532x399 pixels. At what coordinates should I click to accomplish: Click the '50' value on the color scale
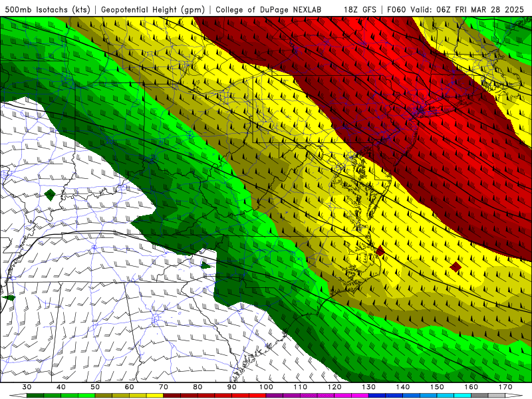(x=95, y=387)
